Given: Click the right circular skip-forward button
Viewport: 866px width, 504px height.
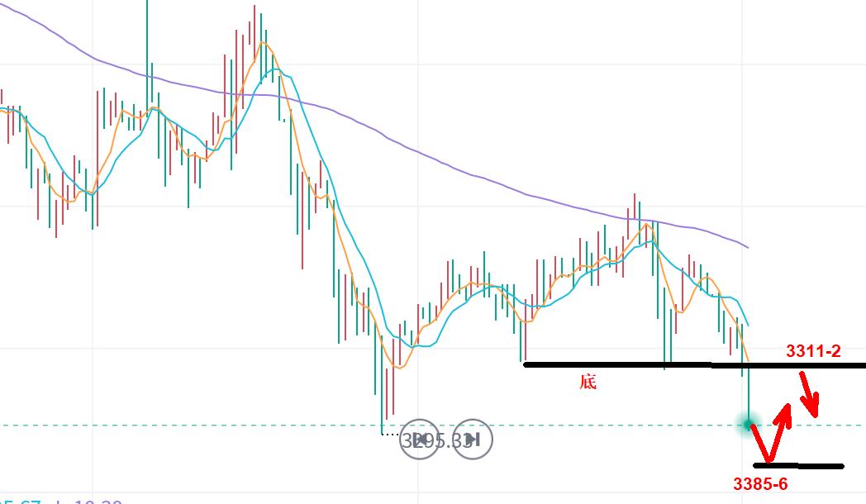Looking at the screenshot, I should (473, 440).
